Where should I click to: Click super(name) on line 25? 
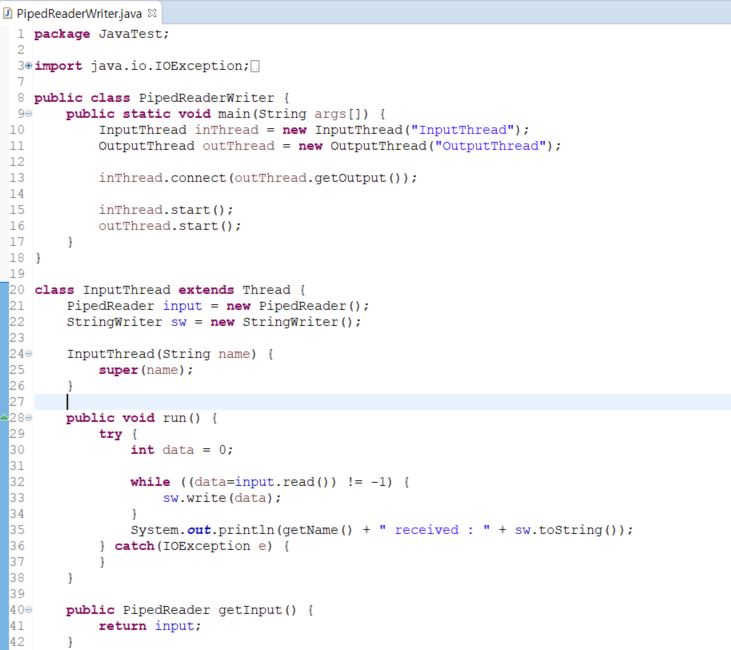[145, 370]
